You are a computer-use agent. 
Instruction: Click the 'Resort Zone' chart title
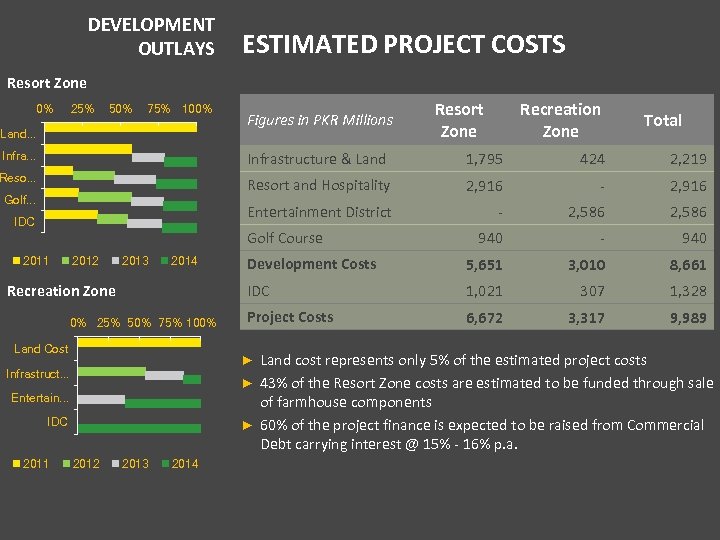(47, 83)
